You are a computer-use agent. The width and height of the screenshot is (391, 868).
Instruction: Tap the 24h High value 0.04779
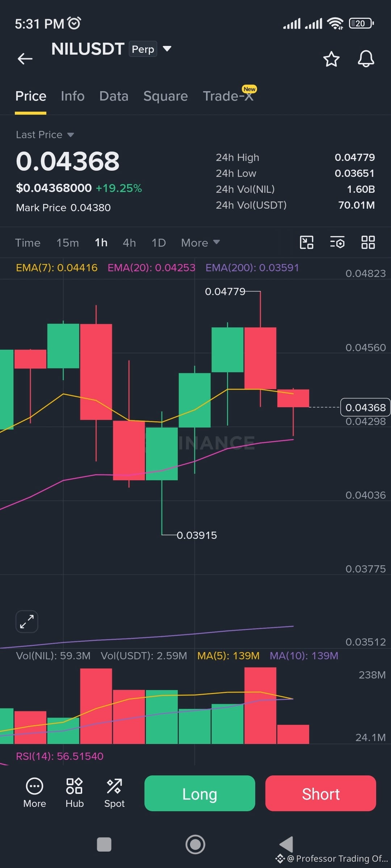[355, 157]
